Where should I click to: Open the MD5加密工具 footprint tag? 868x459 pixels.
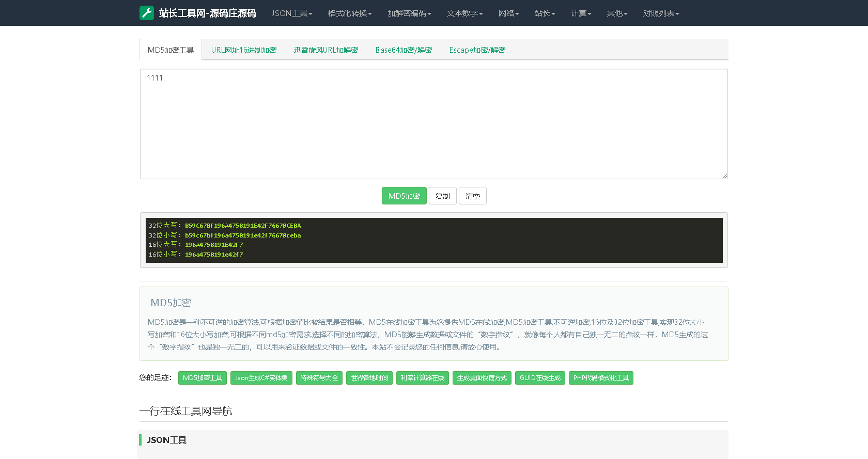point(203,378)
